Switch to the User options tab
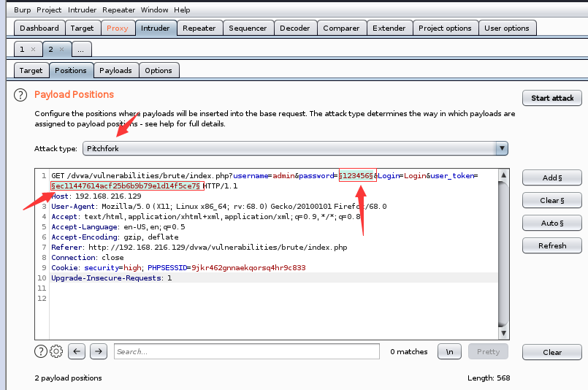 (x=507, y=28)
